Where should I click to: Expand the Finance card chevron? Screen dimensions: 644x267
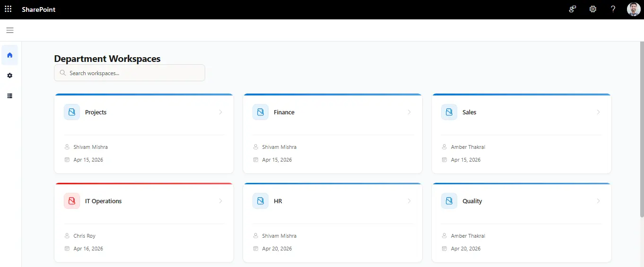click(x=409, y=112)
